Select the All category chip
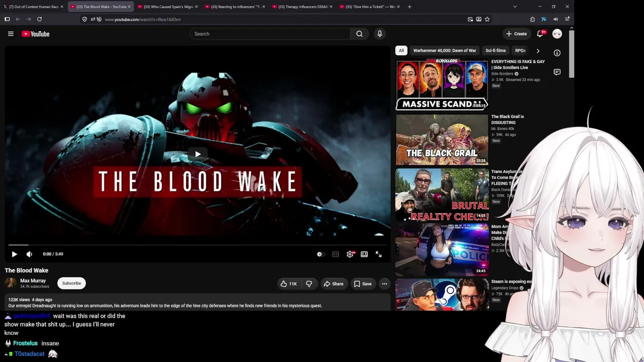 (x=401, y=50)
